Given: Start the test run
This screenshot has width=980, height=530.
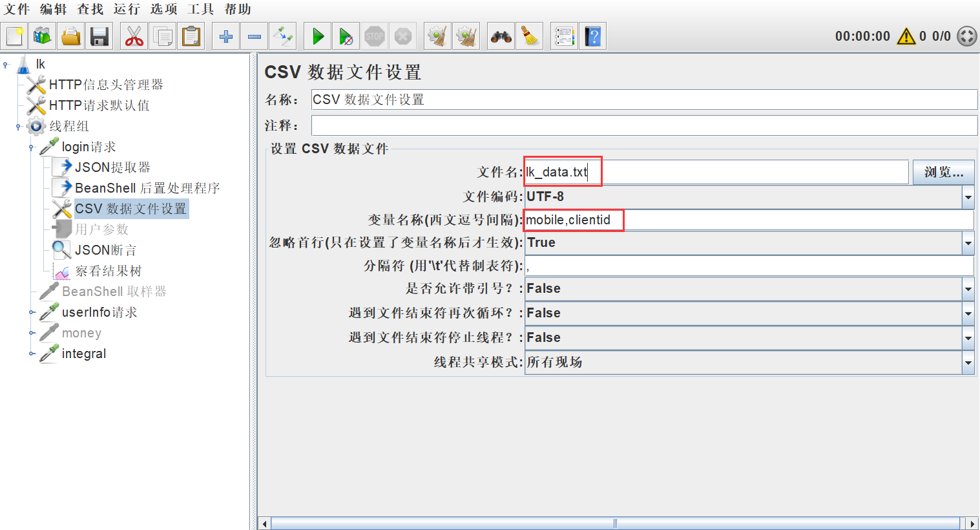Looking at the screenshot, I should 317,36.
